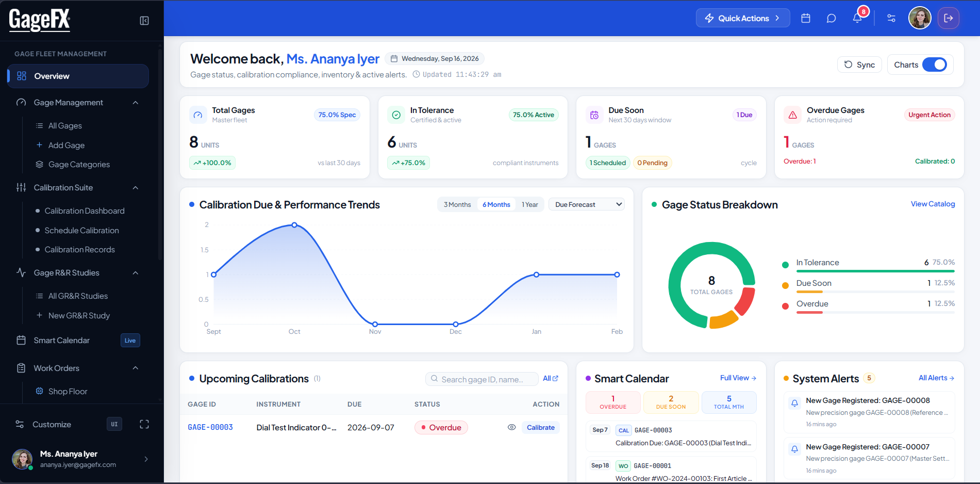Click the logout icon button

point(949,18)
